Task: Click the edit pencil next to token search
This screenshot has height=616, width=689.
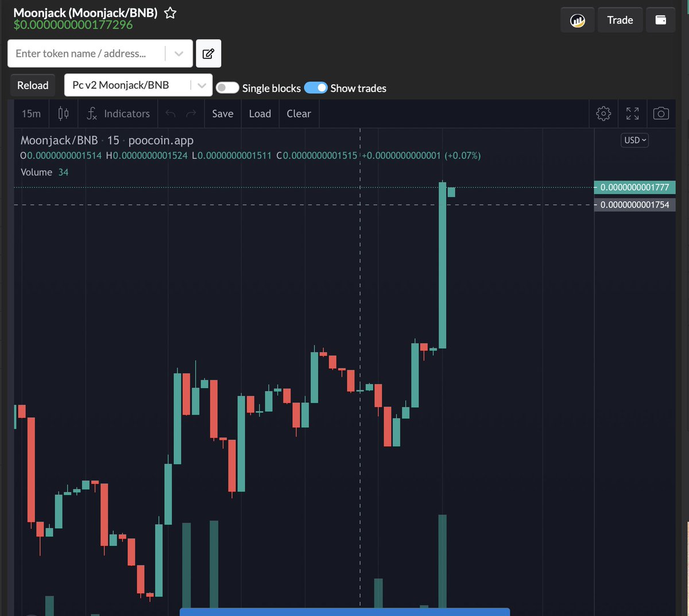Action: [208, 53]
